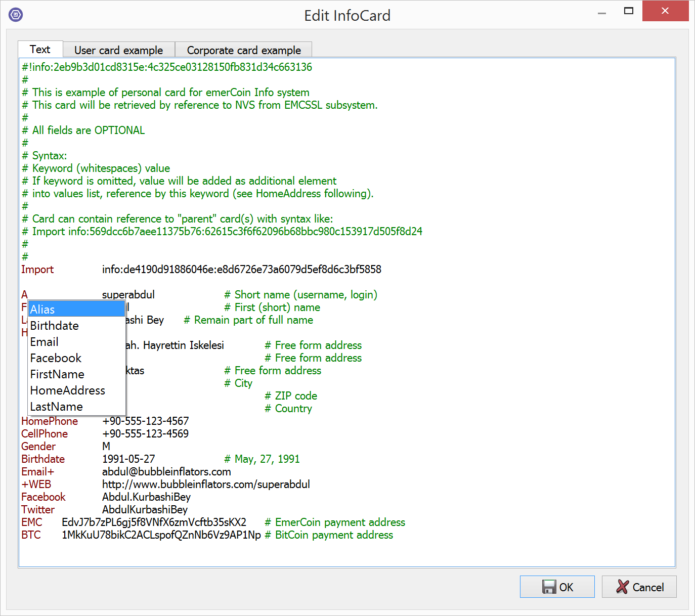Open the Corporate card example tab
Screen dimensions: 695x616
pos(243,50)
